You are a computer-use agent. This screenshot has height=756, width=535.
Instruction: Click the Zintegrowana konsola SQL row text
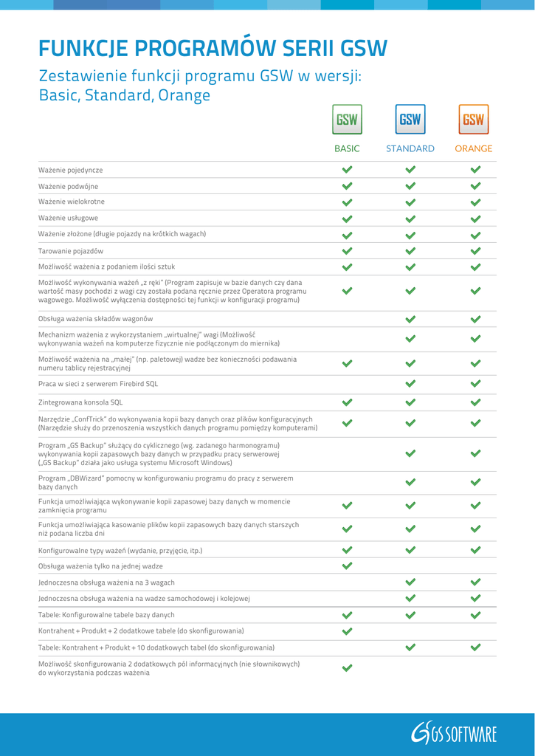[x=80, y=403]
